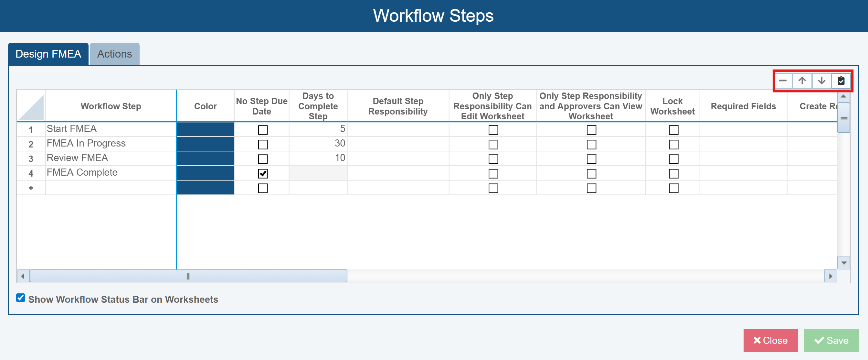Click the clipboard check icon in toolbar

[841, 81]
